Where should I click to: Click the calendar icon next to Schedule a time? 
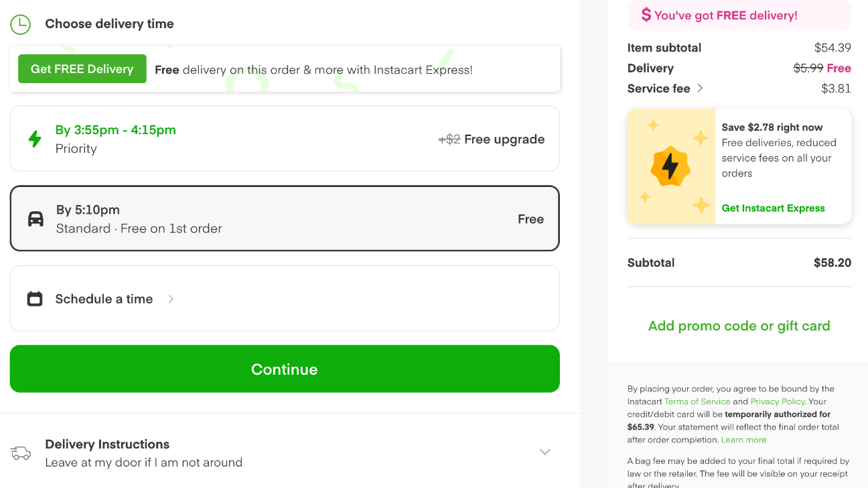(34, 298)
